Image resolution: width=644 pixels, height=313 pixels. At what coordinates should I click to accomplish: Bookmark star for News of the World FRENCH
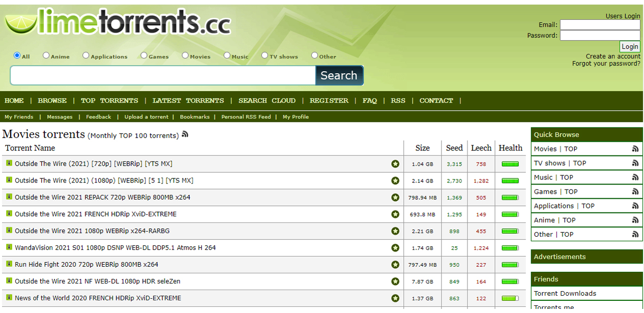[395, 298]
